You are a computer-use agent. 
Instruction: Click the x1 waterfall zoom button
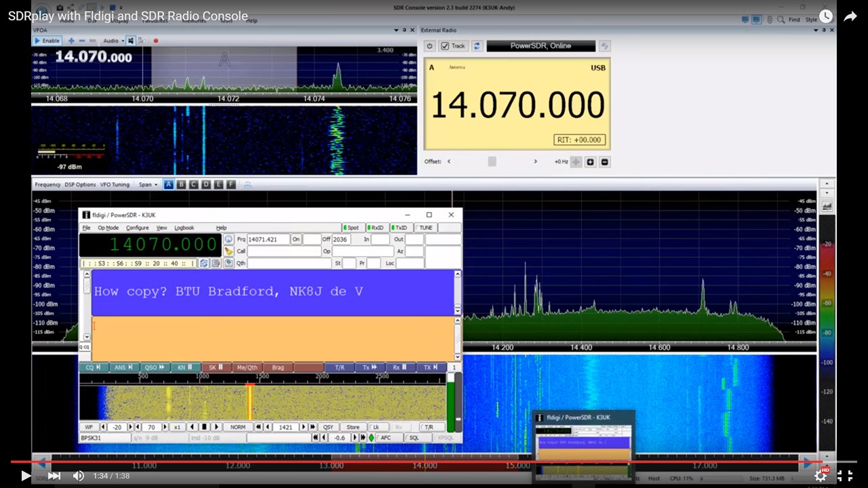coord(177,427)
